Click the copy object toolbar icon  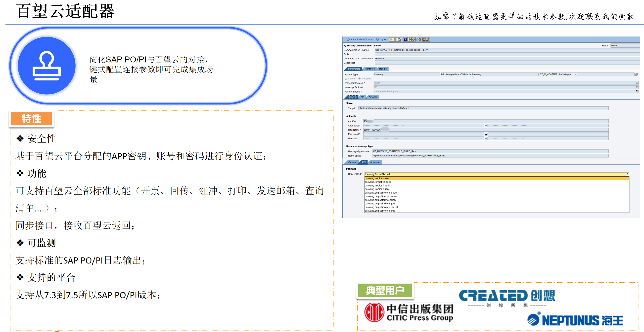(x=399, y=39)
